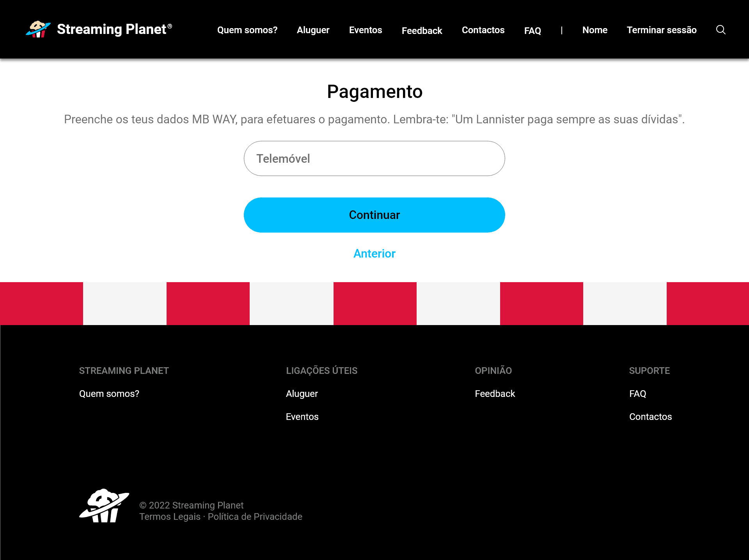
Task: Click the footer Aluguer link
Action: point(302,393)
